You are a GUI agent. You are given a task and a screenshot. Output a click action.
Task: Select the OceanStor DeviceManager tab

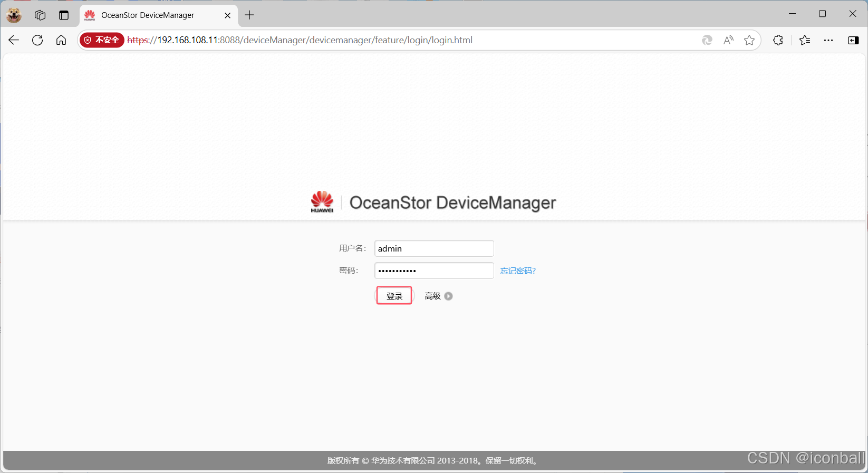point(158,15)
